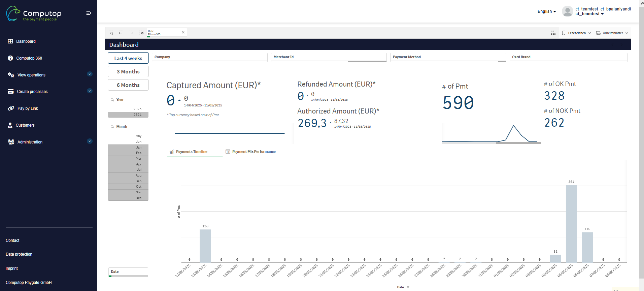This screenshot has height=291, width=644.
Task: Expand the View operations submenu
Action: click(90, 74)
